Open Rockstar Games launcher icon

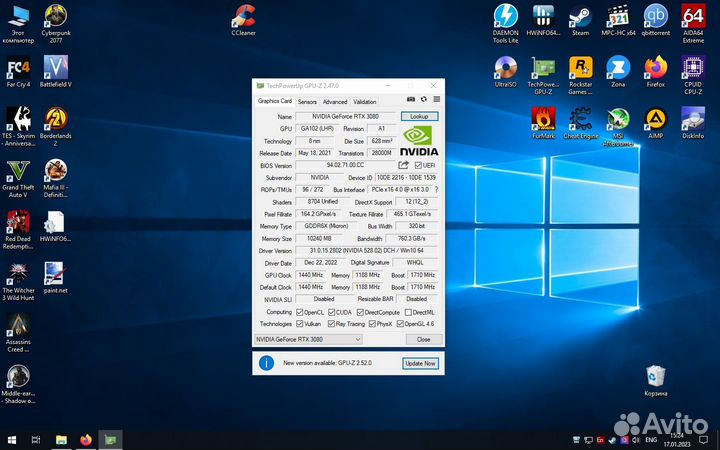pos(580,75)
